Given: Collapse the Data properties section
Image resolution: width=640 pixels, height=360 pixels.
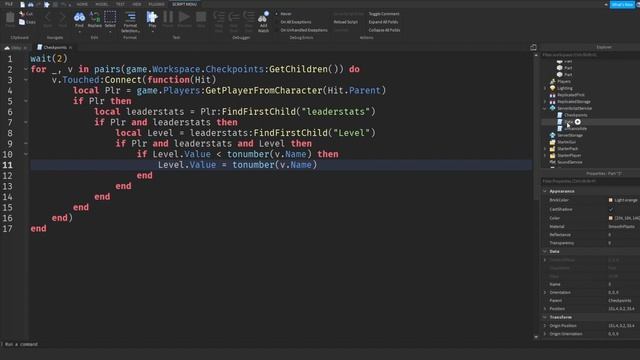Looking at the screenshot, I should tap(545, 251).
